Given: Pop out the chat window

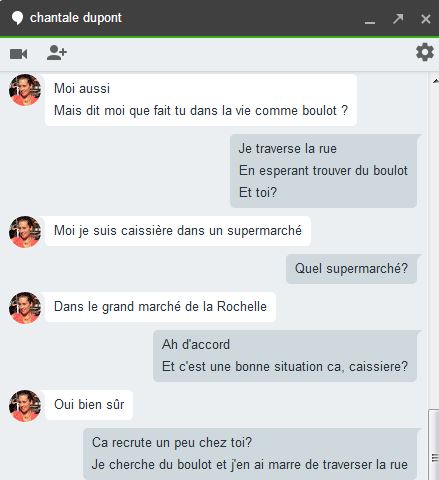Looking at the screenshot, I should [x=398, y=18].
